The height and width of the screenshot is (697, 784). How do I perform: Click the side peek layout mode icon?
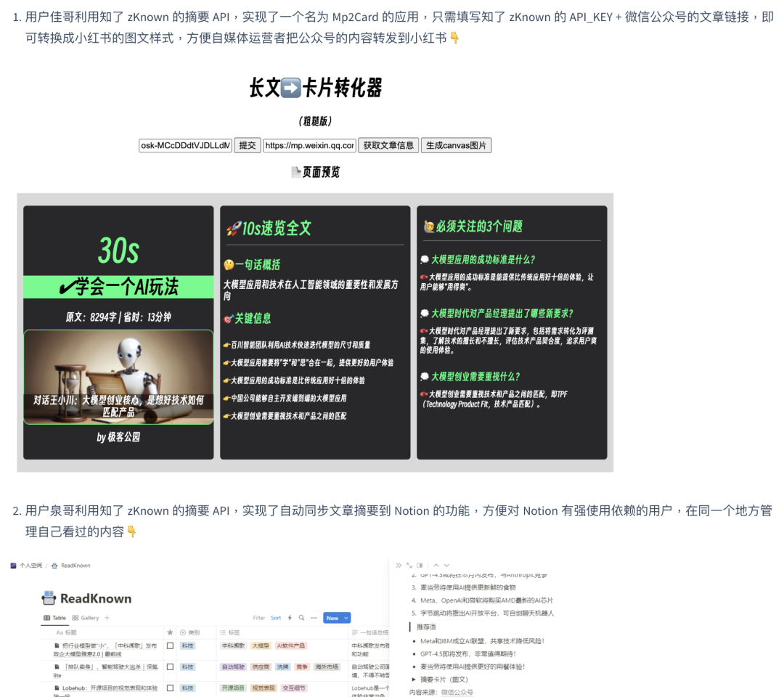coord(420,566)
